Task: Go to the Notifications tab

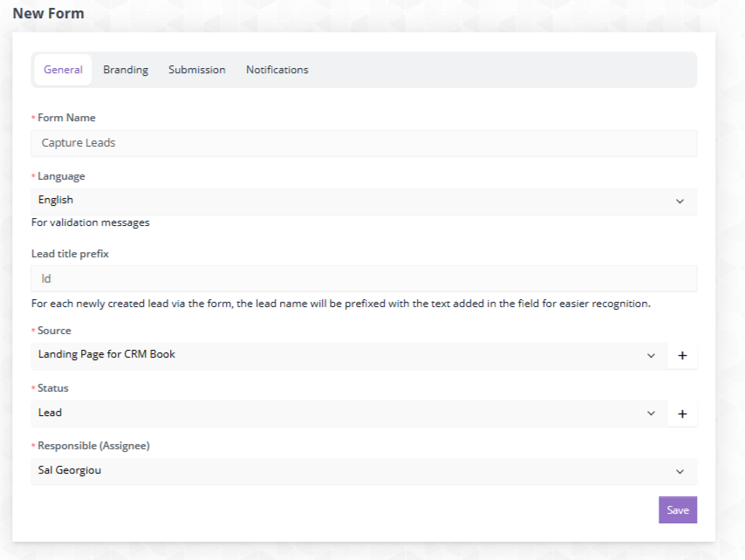Action: click(277, 70)
